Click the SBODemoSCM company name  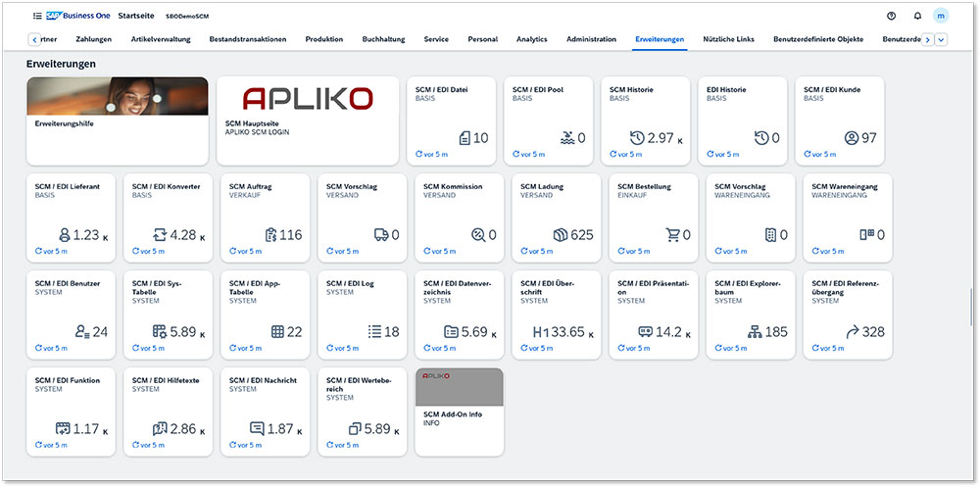tap(187, 17)
